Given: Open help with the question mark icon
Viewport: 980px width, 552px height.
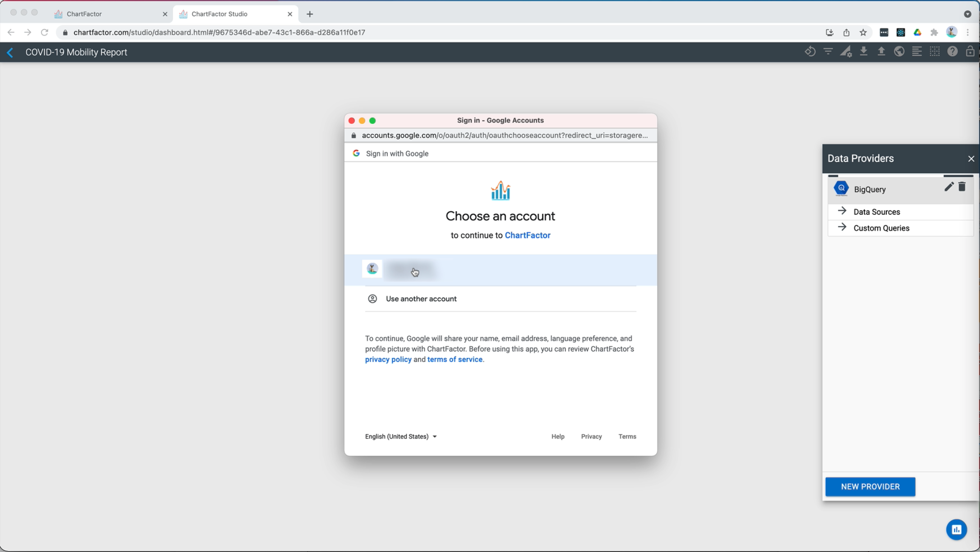Looking at the screenshot, I should click(952, 52).
